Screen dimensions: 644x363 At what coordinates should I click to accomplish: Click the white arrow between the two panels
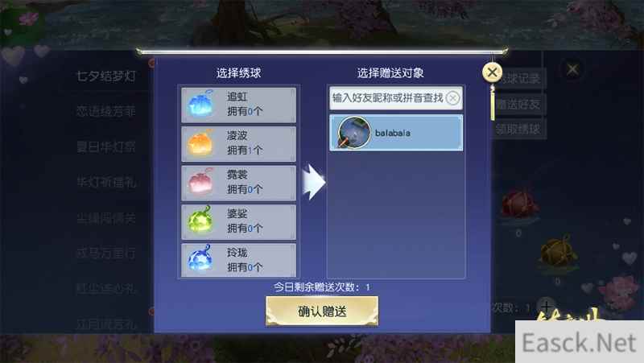[x=314, y=183]
